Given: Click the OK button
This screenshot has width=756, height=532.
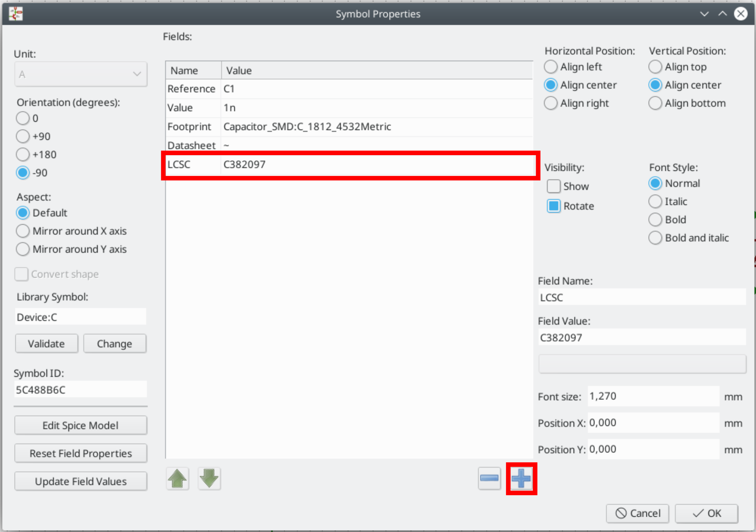Looking at the screenshot, I should click(x=706, y=513).
